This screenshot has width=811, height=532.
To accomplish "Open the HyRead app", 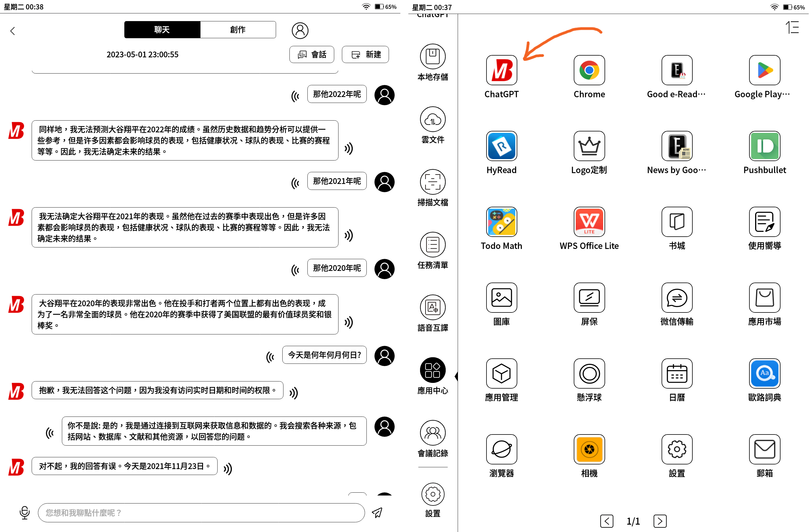I will click(x=501, y=146).
